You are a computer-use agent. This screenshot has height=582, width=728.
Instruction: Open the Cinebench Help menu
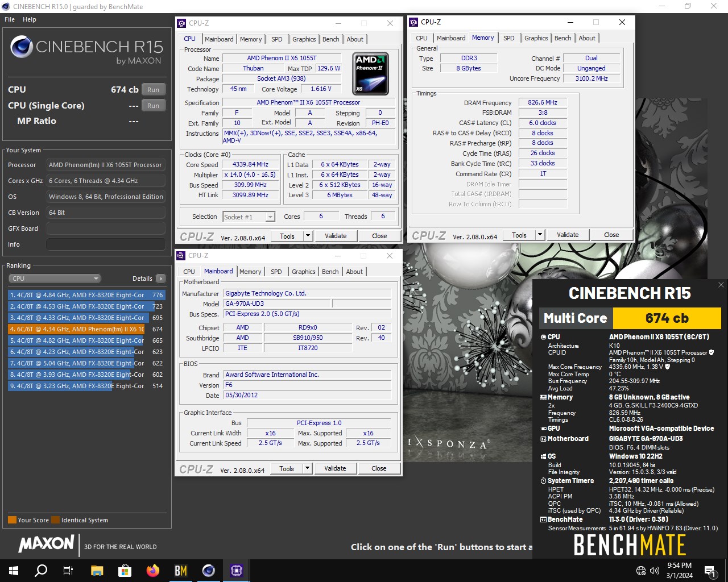(30, 19)
